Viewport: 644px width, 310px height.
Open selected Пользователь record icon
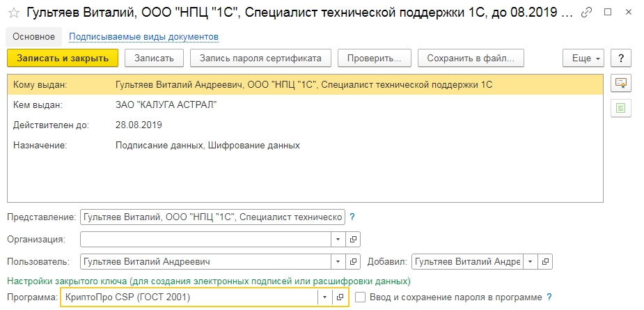tap(353, 261)
